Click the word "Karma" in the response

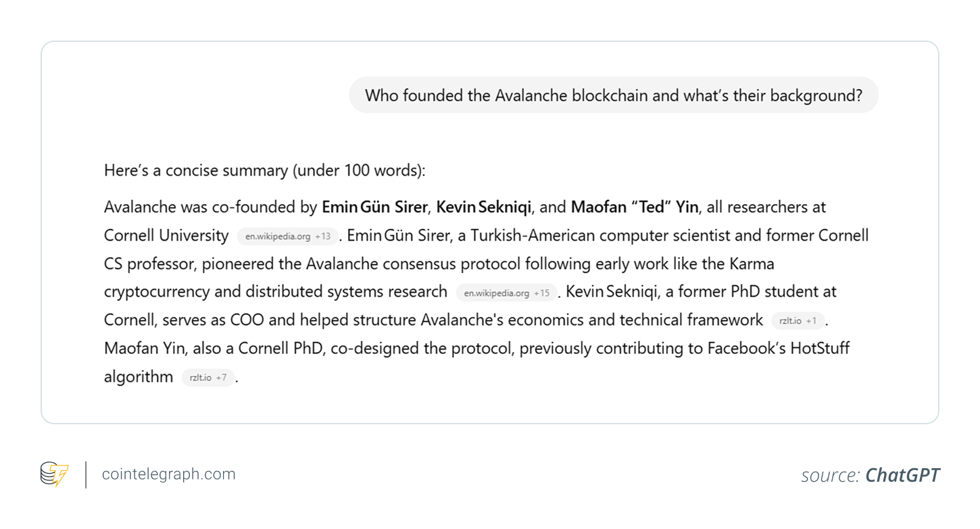pyautogui.click(x=752, y=263)
